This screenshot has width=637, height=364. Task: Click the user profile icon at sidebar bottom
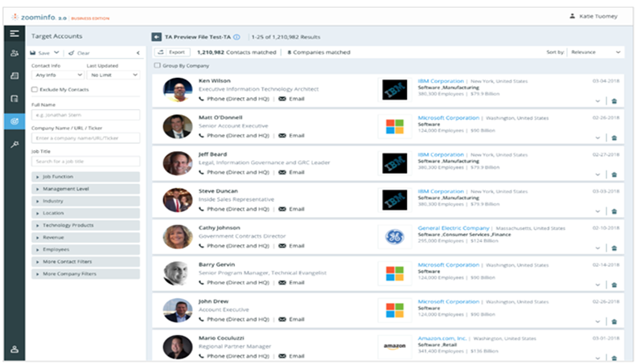point(14,349)
